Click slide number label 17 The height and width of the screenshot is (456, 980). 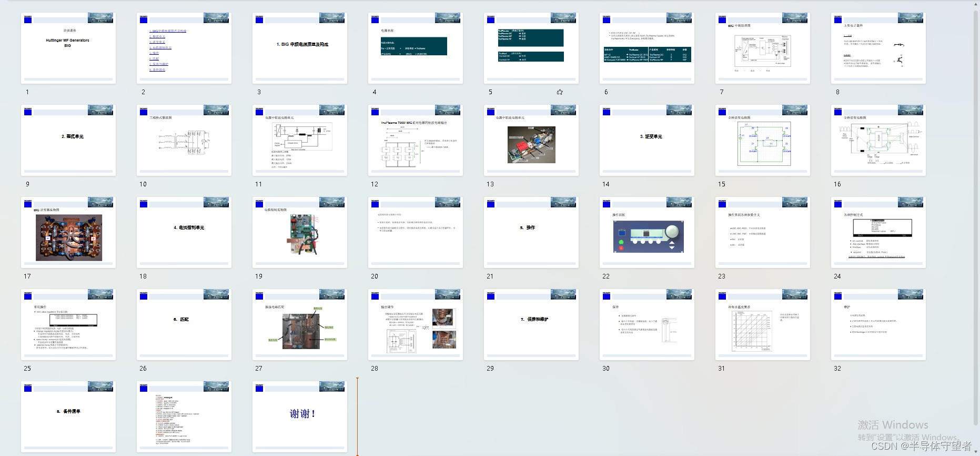pyautogui.click(x=27, y=276)
